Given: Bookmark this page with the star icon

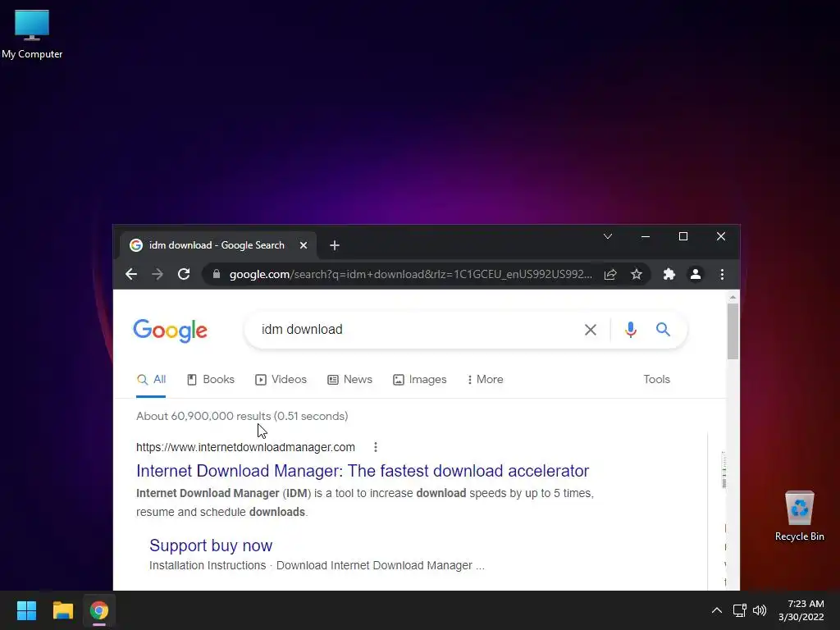Looking at the screenshot, I should (x=636, y=274).
